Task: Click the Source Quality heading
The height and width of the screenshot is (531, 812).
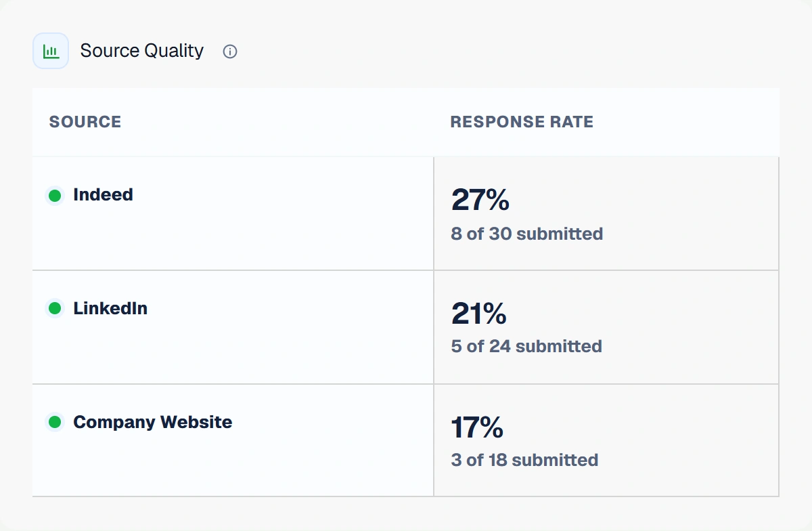Action: click(x=141, y=51)
